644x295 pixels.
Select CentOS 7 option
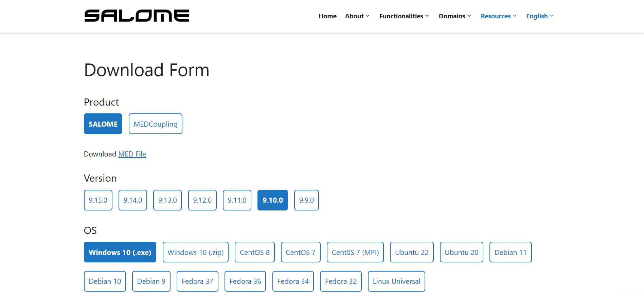coord(301,252)
